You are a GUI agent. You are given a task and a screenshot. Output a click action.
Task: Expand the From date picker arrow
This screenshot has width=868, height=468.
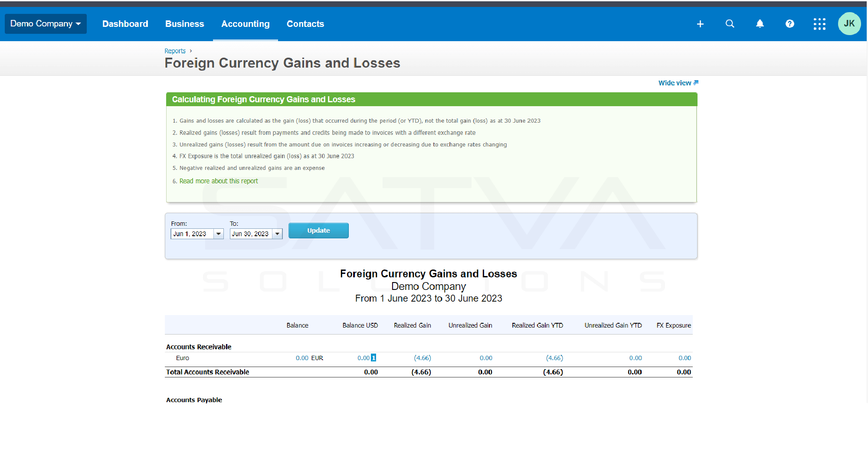(x=219, y=234)
